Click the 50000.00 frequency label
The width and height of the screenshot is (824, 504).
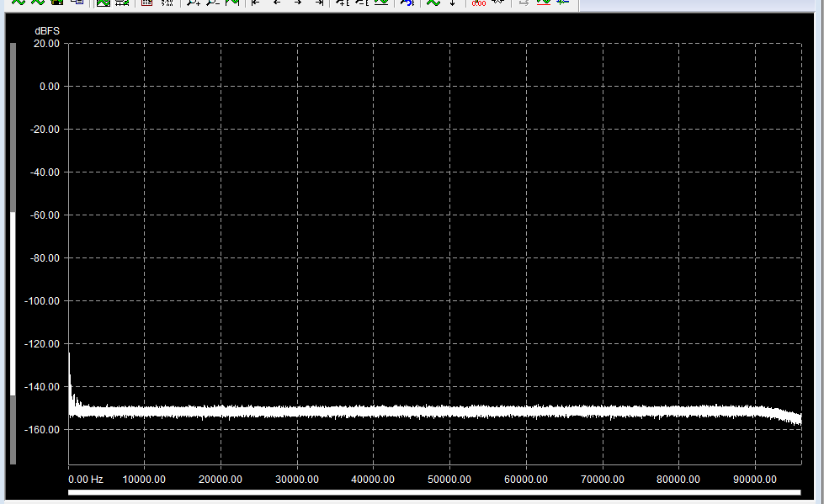coord(449,480)
